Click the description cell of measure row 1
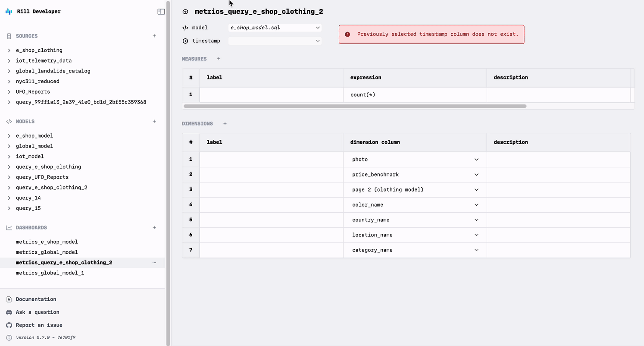Viewport: 644px width, 346px height. [559, 94]
